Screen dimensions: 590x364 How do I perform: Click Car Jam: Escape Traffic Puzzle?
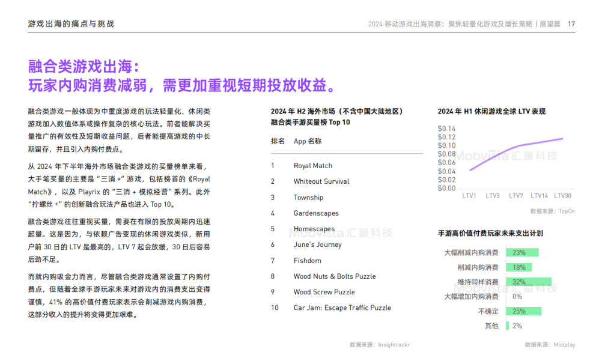pos(342,308)
